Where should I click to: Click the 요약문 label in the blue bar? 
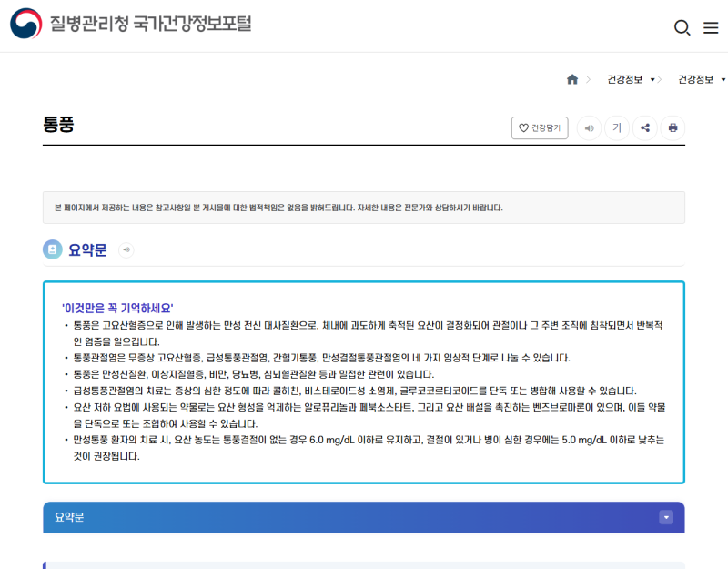69,517
